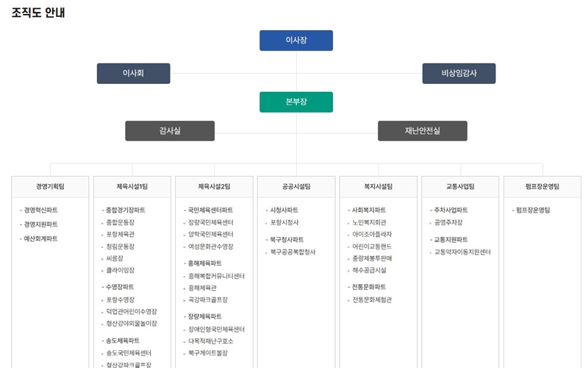588x368 pixels.
Task: Click the 덕업관어린이수영장 entry
Action: tap(132, 311)
